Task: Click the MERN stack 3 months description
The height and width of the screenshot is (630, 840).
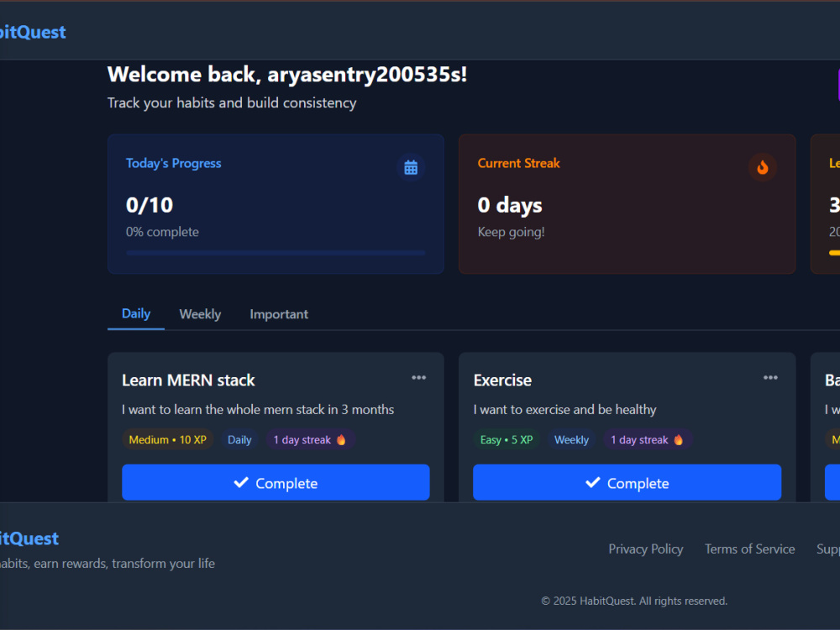Action: pyautogui.click(x=258, y=410)
